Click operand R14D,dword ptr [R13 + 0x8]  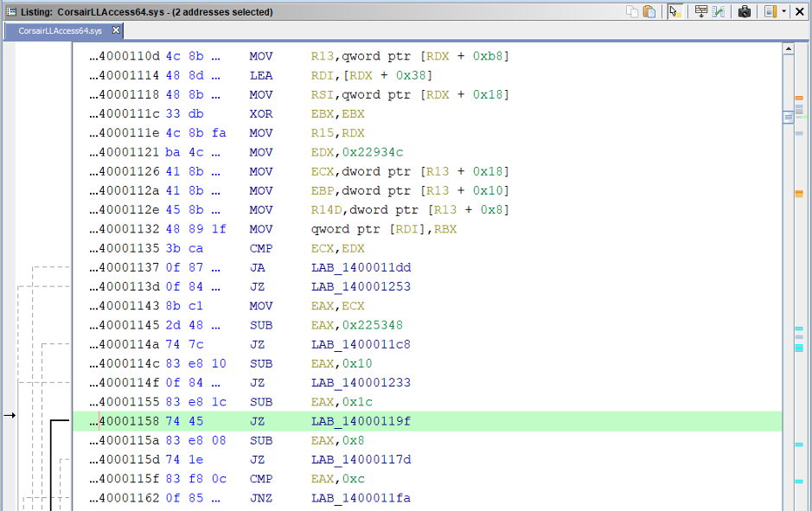410,210
